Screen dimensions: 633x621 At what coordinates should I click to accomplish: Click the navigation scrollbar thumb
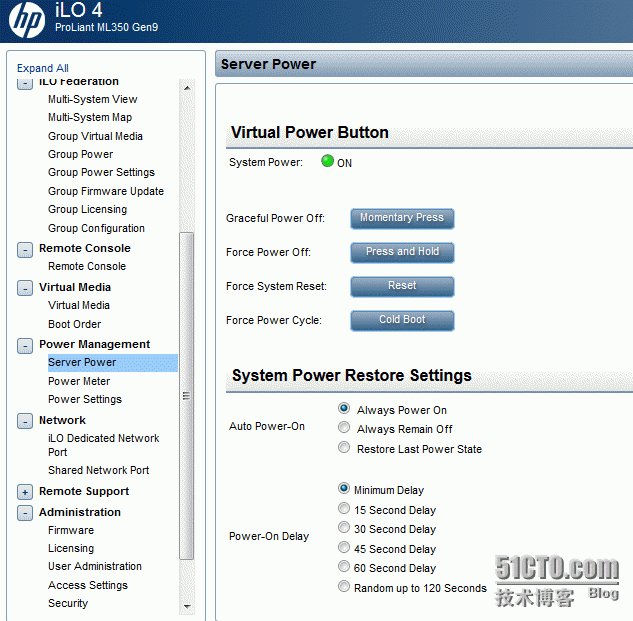tap(187, 396)
